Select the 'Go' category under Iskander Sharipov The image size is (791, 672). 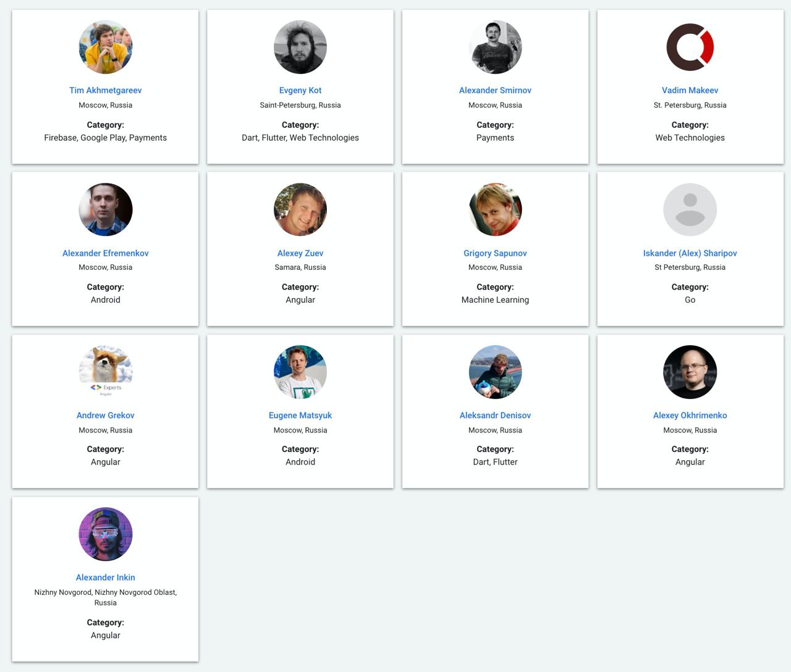coord(690,300)
